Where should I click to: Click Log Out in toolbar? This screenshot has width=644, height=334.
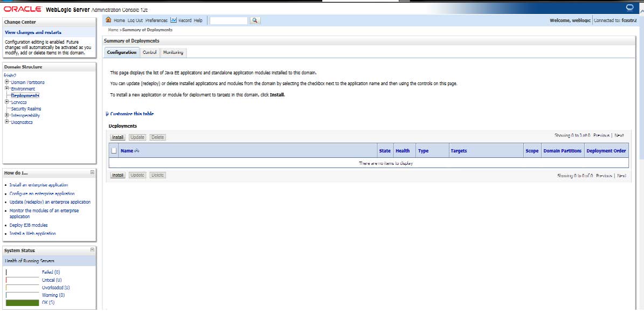[135, 20]
